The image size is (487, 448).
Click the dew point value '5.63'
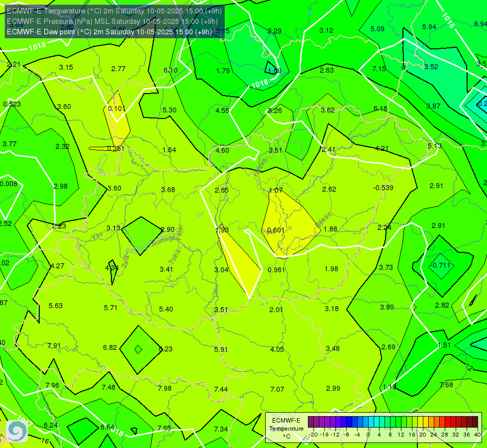(55, 306)
